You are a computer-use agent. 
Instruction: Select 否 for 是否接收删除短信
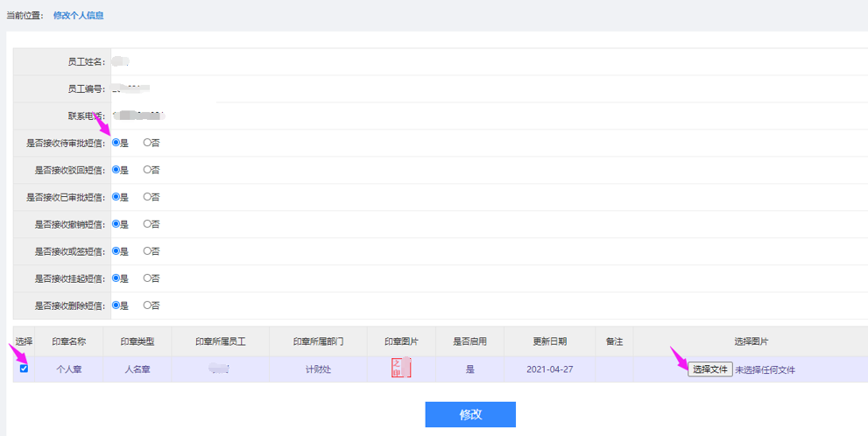pyautogui.click(x=147, y=306)
